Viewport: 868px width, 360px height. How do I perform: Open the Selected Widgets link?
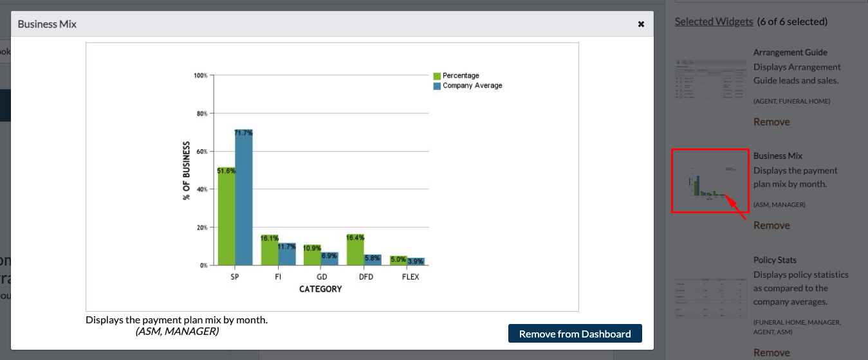click(x=714, y=21)
